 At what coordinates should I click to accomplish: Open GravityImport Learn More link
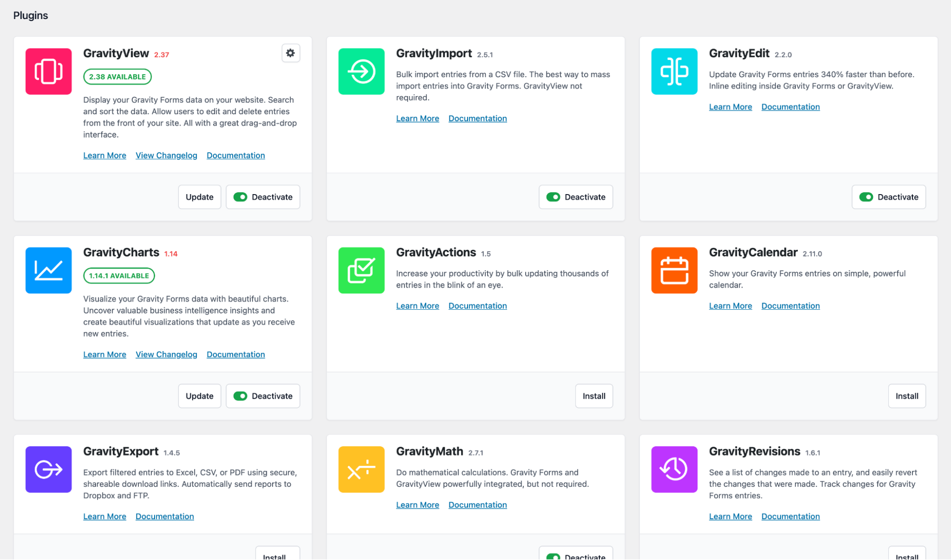pyautogui.click(x=418, y=118)
